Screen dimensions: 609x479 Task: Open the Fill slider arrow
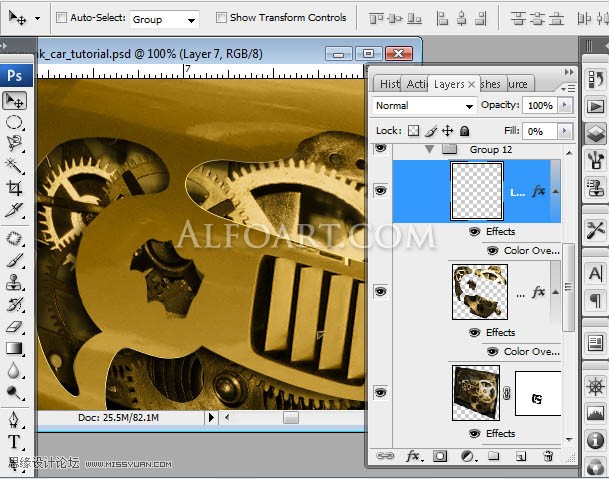click(x=565, y=131)
